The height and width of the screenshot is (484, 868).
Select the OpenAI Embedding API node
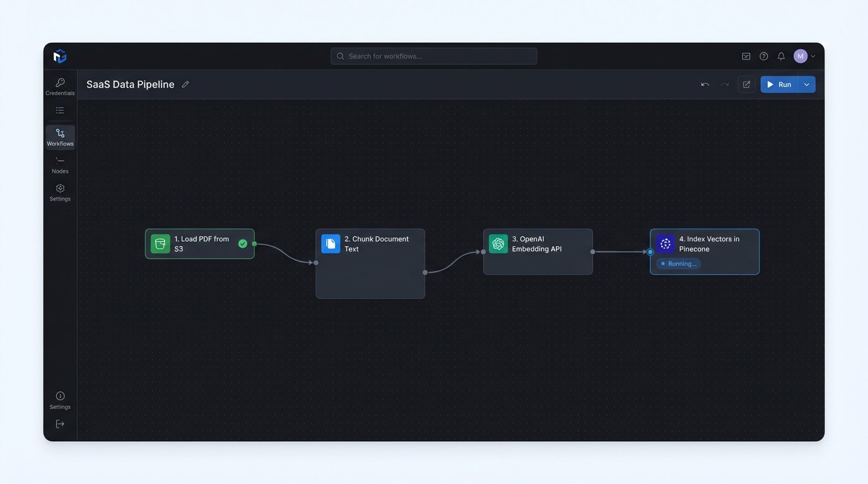(537, 251)
